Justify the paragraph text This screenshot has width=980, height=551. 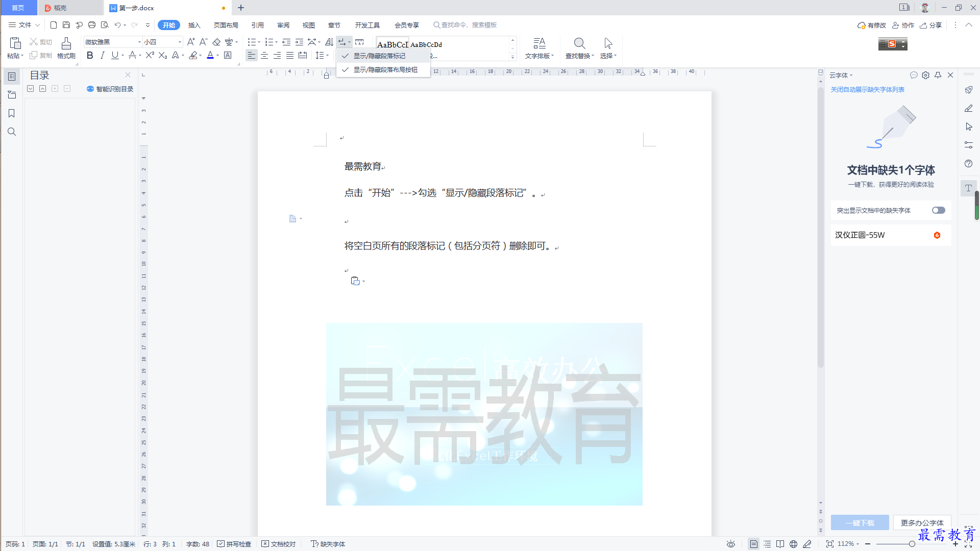[x=290, y=55]
